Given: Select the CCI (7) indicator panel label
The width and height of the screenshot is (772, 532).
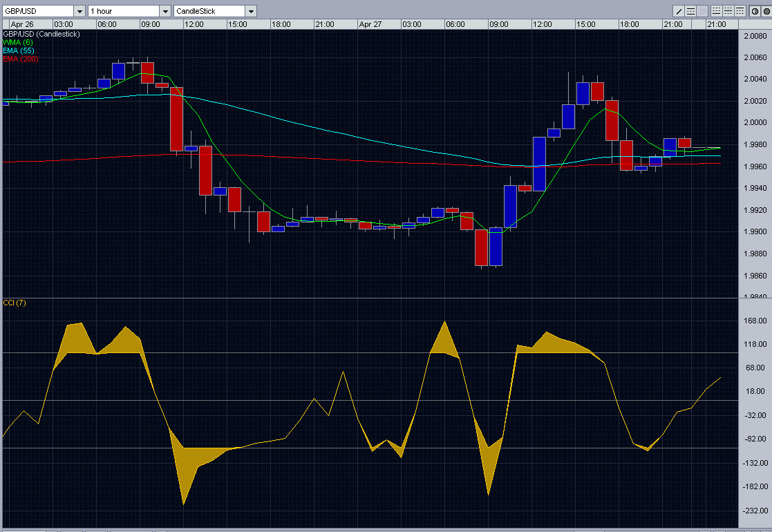Looking at the screenshot, I should [x=15, y=303].
